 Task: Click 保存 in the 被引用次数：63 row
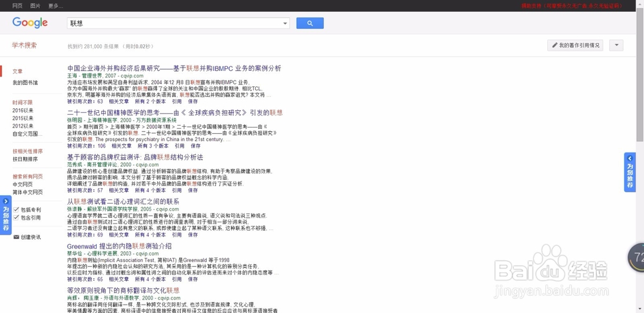(x=193, y=102)
